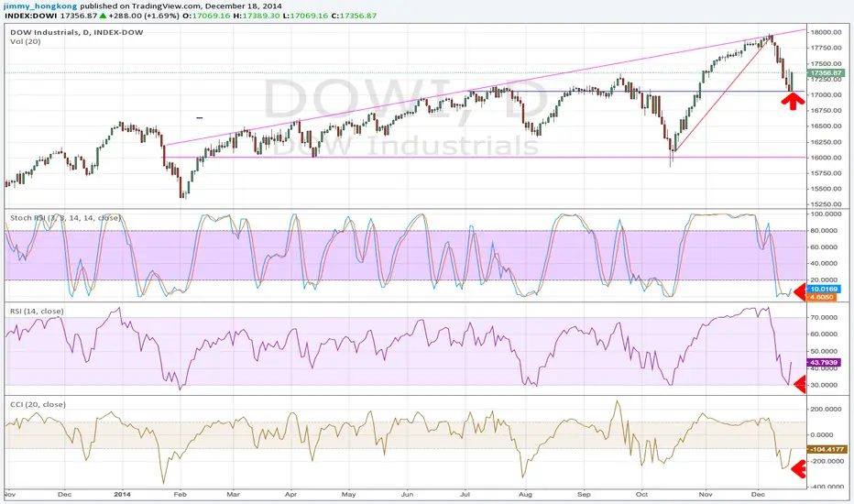Click the 70.0000 RSI axis label

(x=825, y=316)
